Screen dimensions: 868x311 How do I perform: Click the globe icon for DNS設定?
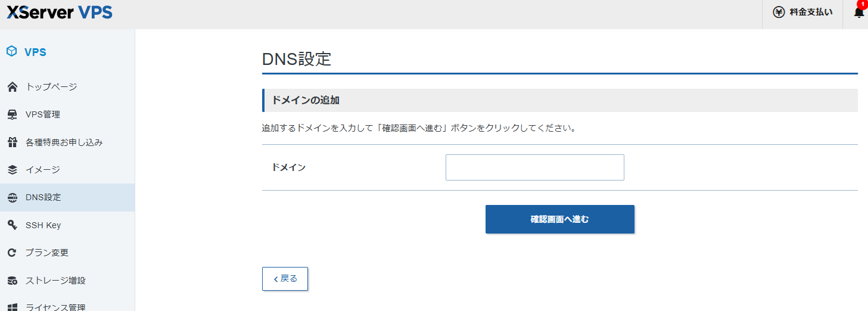[12, 198]
